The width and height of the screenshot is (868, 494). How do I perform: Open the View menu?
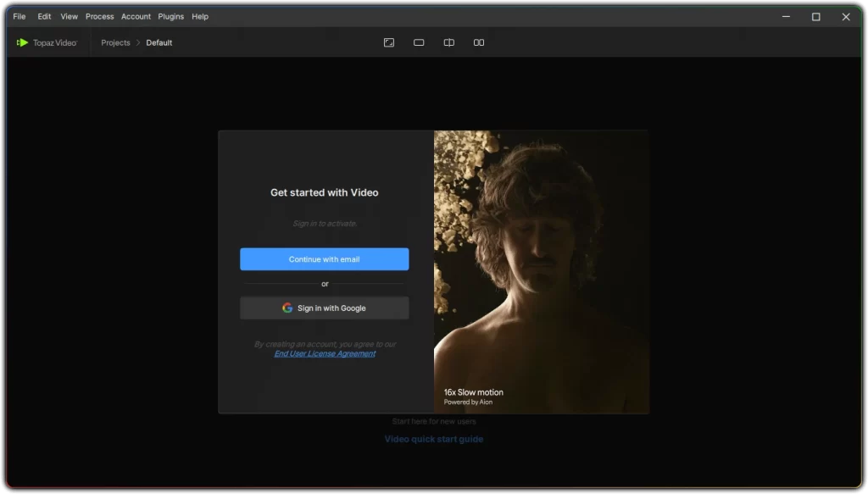coord(69,16)
